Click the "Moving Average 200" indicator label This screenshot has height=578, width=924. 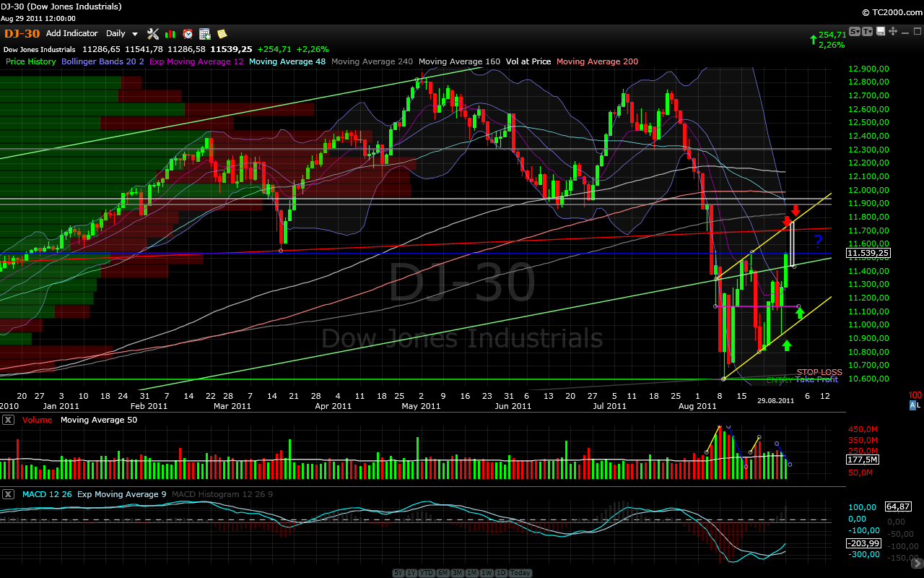click(x=597, y=61)
